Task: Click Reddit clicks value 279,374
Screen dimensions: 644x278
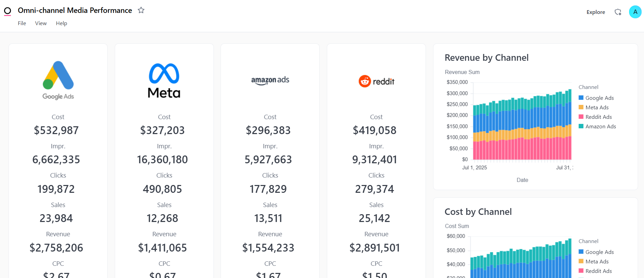Action: point(375,189)
